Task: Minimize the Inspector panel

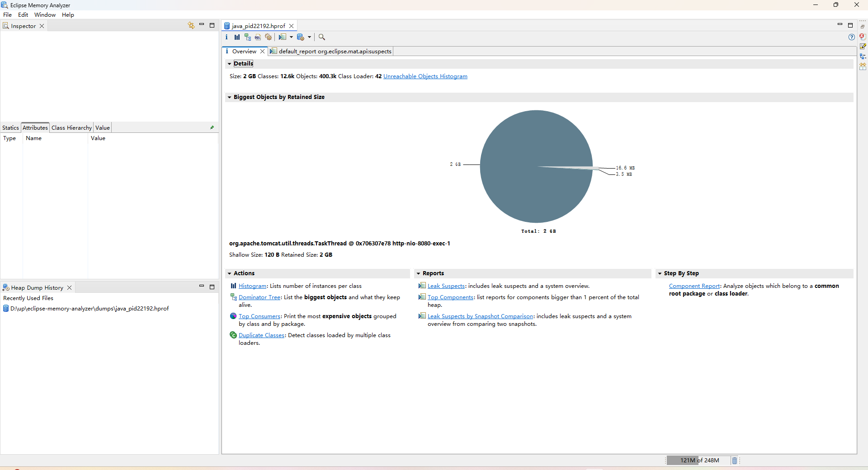Action: coord(202,25)
